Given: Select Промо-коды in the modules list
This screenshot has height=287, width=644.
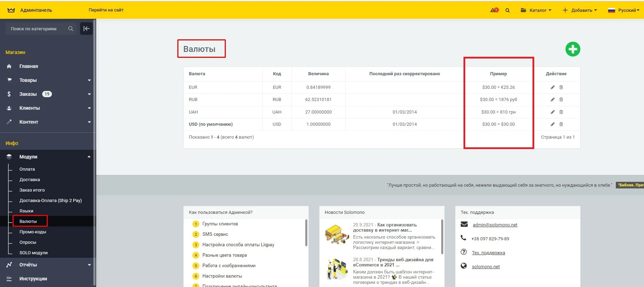Looking at the screenshot, I should (x=33, y=232).
